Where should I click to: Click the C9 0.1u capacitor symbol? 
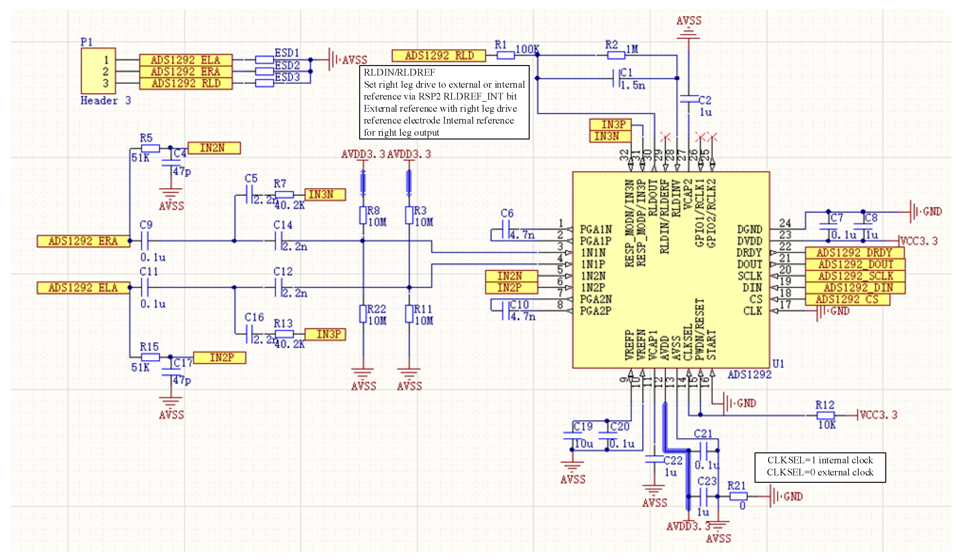(x=145, y=241)
